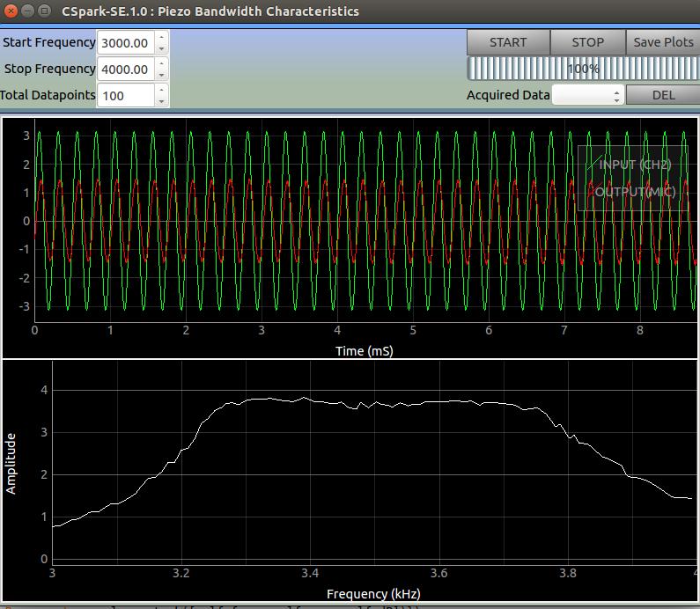Click the INPUT (CH2) legend entry
The image size is (700, 609).
click(x=635, y=165)
